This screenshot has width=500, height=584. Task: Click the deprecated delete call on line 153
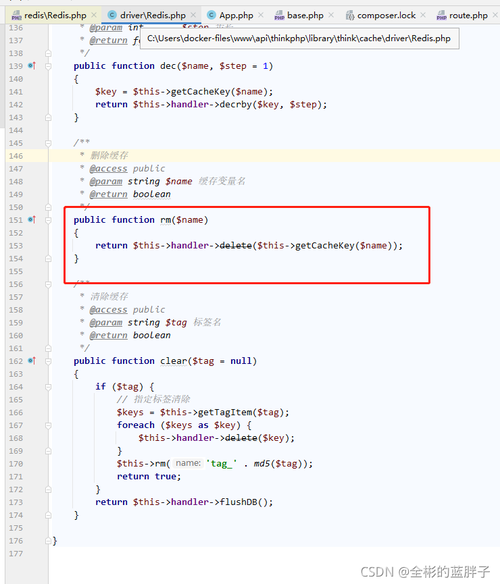click(x=236, y=245)
